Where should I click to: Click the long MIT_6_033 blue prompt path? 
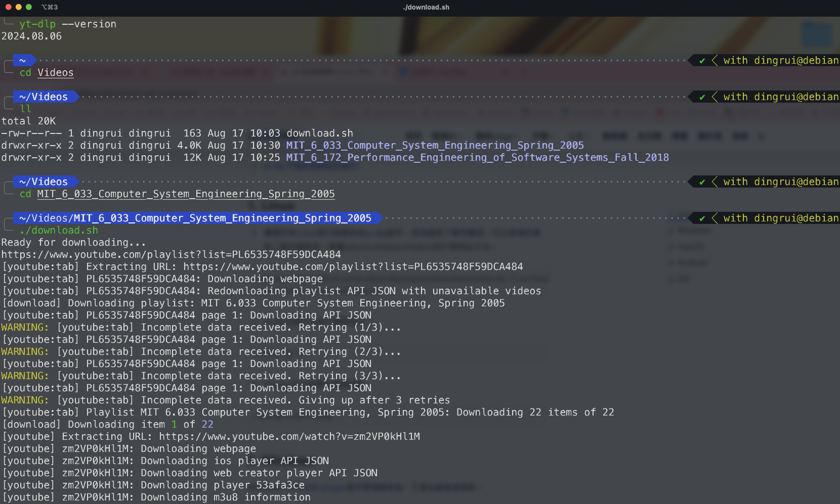tap(195, 218)
